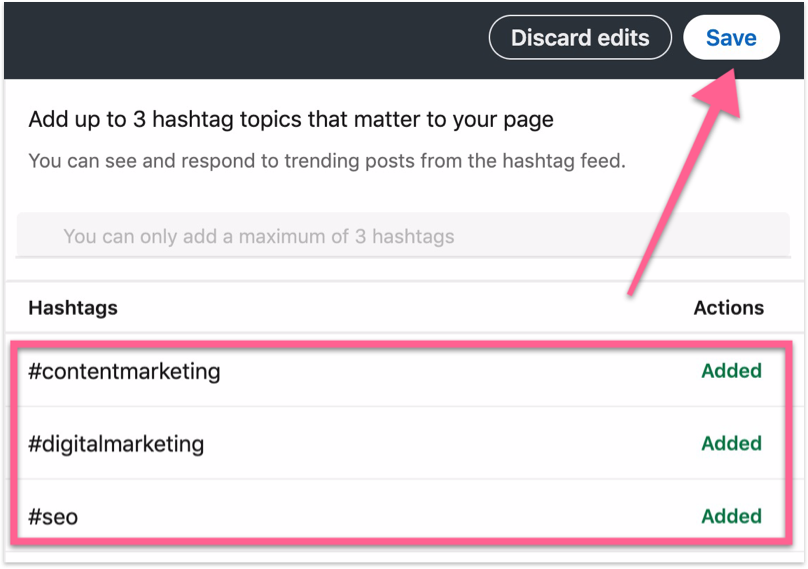Select the #contentmarketing hashtag
808x569 pixels.
pos(124,371)
